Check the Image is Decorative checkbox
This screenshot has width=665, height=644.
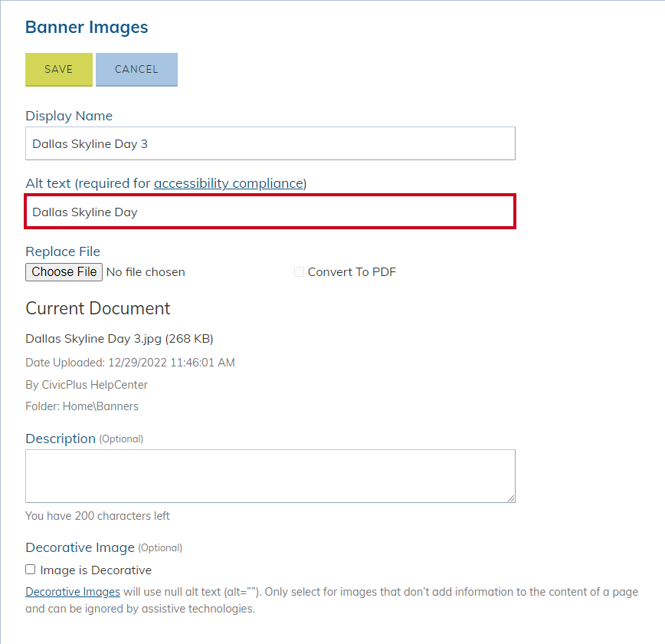coord(30,570)
